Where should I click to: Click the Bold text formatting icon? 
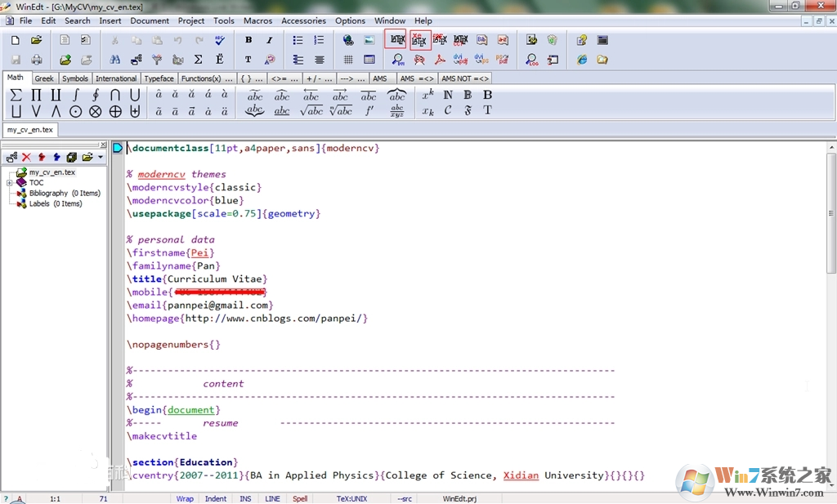(248, 39)
